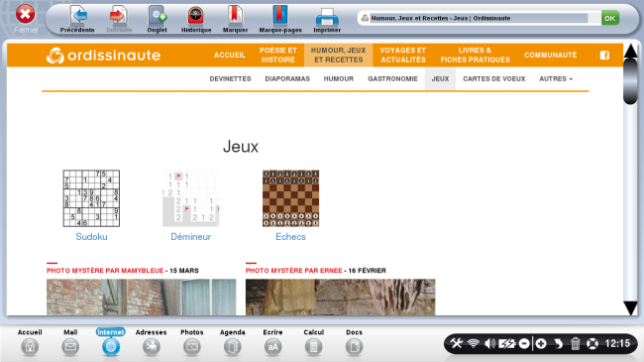Viewport: 644px width, 362px height.
Task: Open the Docs application
Action: (x=354, y=342)
